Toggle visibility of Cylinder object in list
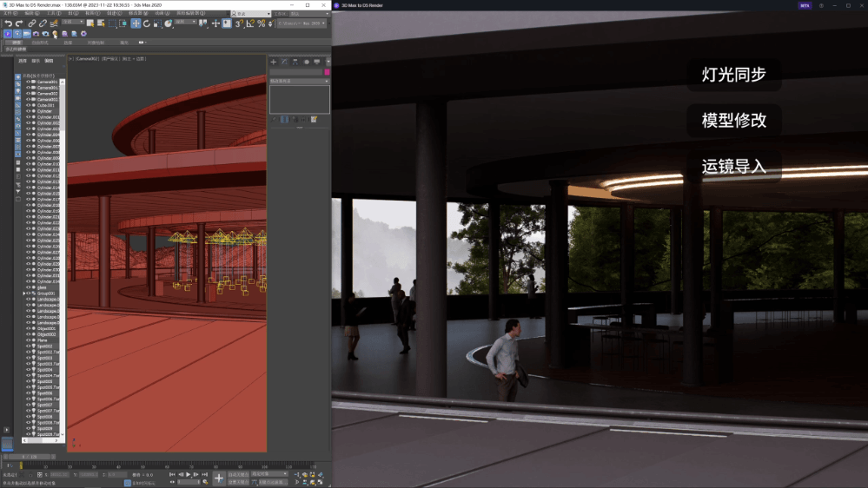This screenshot has height=488, width=868. [x=28, y=111]
